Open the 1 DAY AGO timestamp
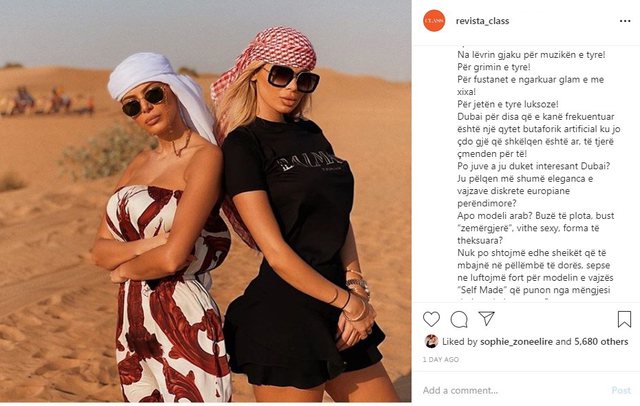 point(440,359)
